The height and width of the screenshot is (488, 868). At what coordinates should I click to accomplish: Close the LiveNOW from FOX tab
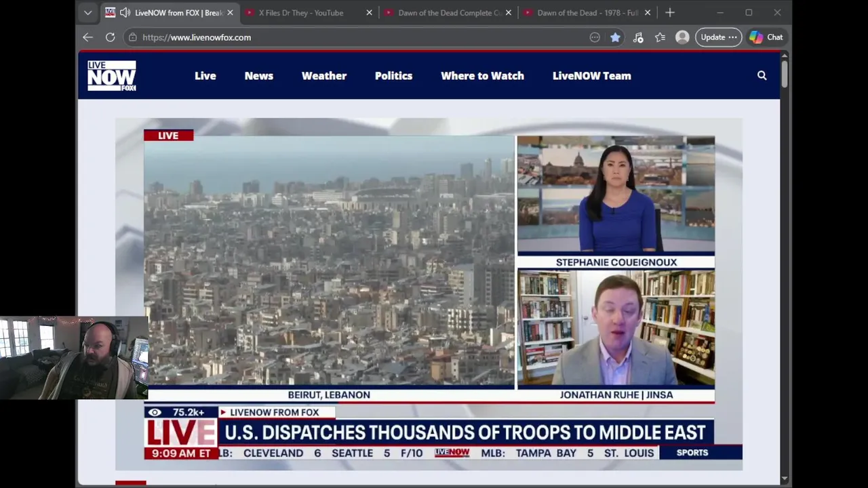230,13
